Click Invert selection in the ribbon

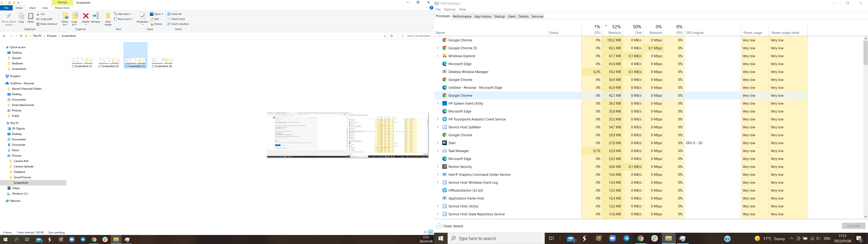coord(178,24)
